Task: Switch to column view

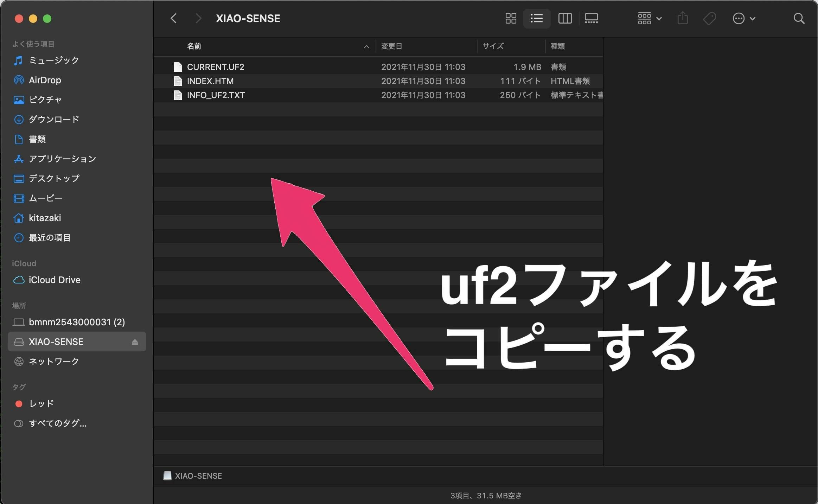Action: click(565, 18)
